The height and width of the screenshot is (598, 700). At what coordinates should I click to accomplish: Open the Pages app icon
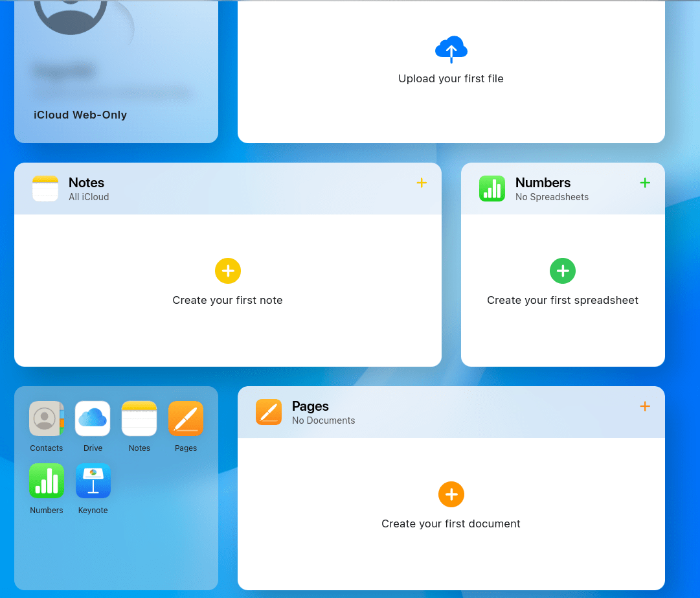186,419
